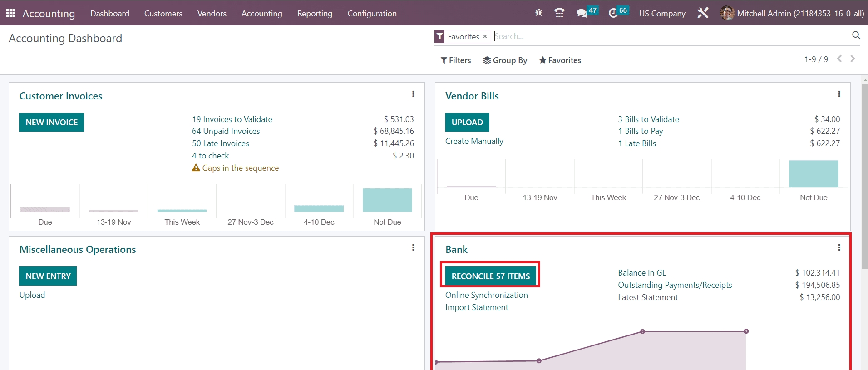
Task: Go to next page arrow
Action: pos(853,59)
